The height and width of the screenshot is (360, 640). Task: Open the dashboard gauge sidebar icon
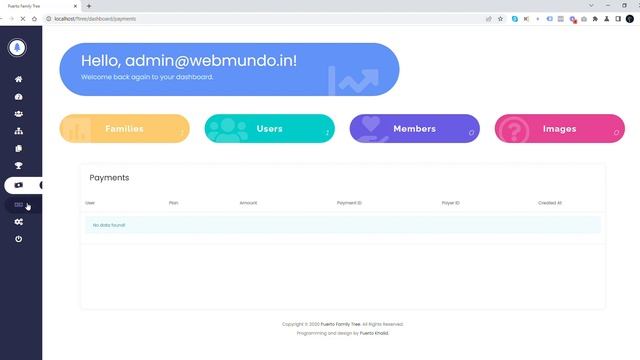coord(18,97)
